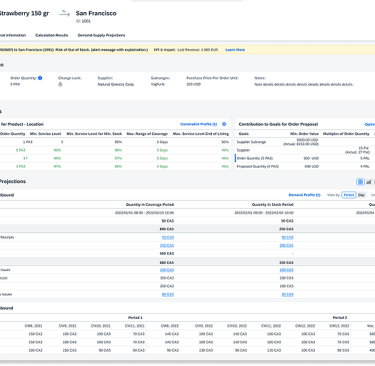This screenshot has width=375, height=366.
Task: Click the Max. Range of Coverage column header
Action: click(147, 134)
